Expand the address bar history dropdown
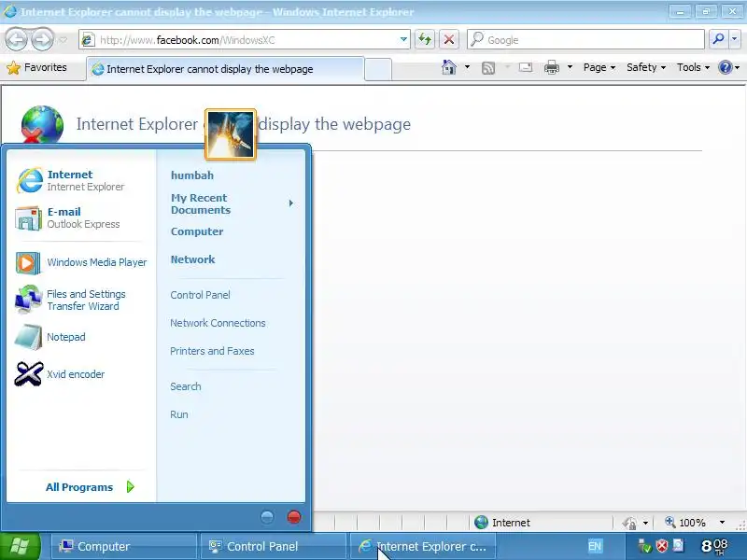This screenshot has width=747, height=560. pos(403,39)
